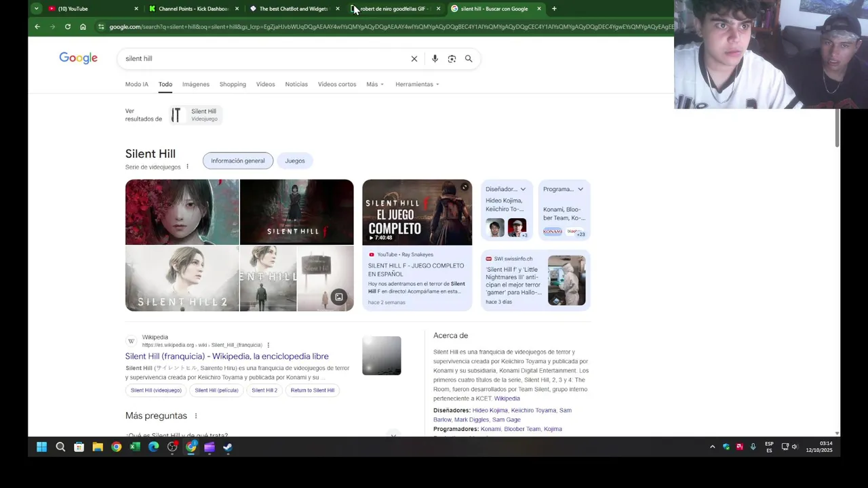Open Silent Hill Videojuego results chip
868x488 pixels.
(x=195, y=115)
